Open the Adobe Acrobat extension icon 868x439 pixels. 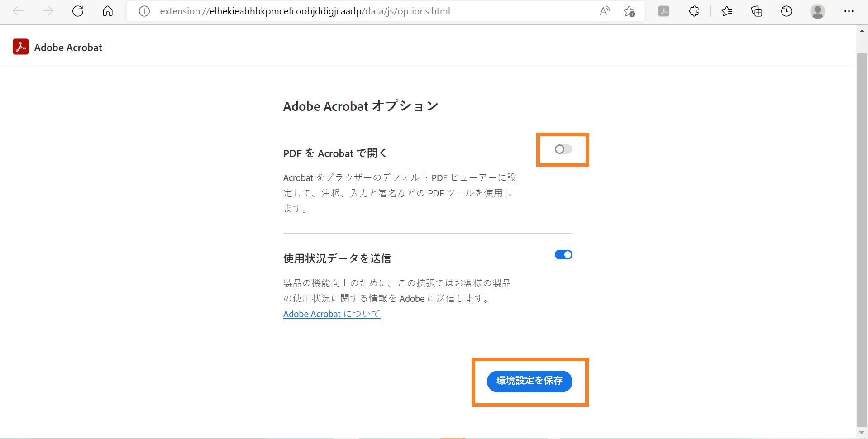point(663,11)
